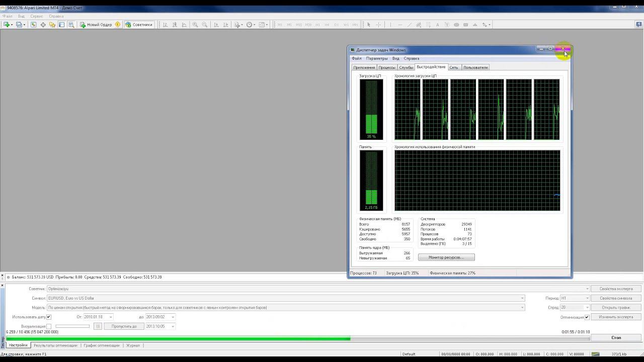Viewport: 644px width, 362px height.
Task: Expand the Модель testing model dropdown
Action: (522, 308)
